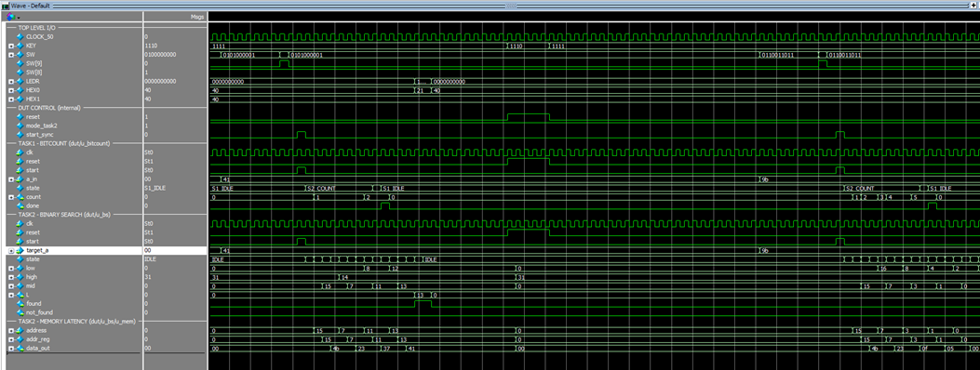Expand the low signal
The image size is (980, 370).
tap(10, 268)
